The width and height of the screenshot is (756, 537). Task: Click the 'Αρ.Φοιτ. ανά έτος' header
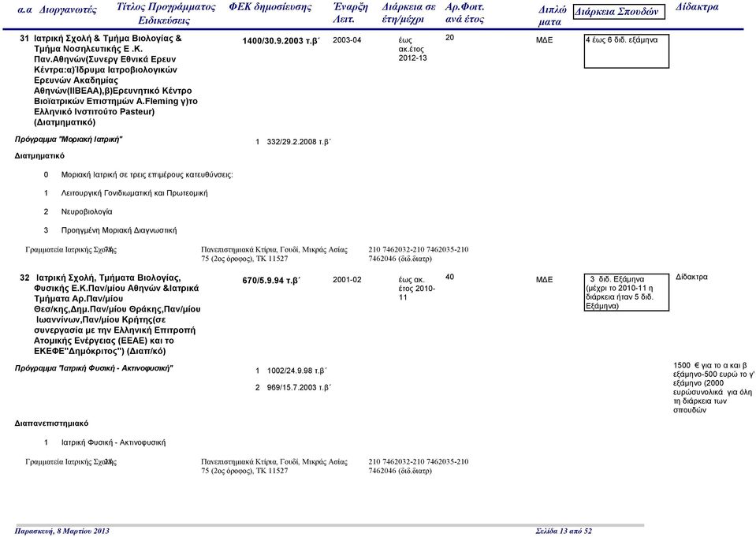[x=465, y=13]
